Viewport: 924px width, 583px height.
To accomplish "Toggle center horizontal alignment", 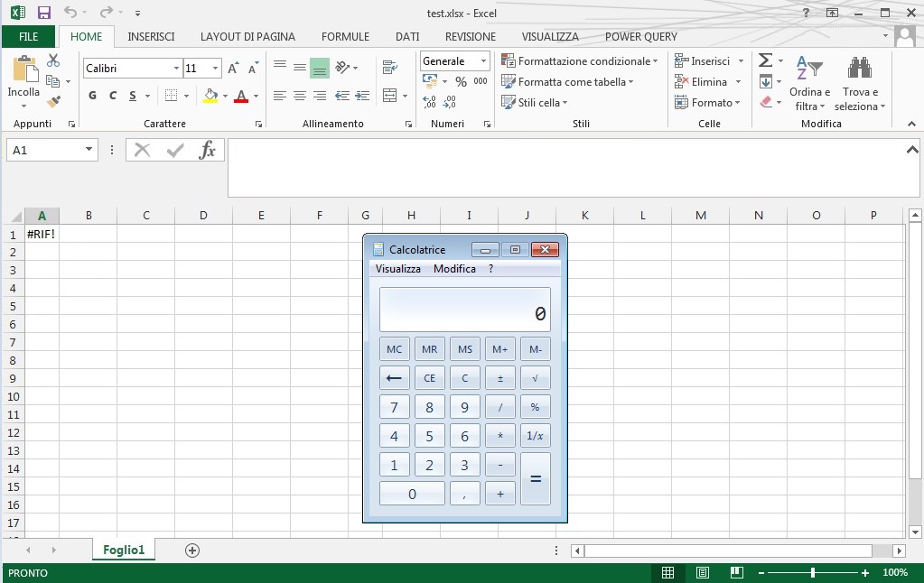I will (300, 96).
